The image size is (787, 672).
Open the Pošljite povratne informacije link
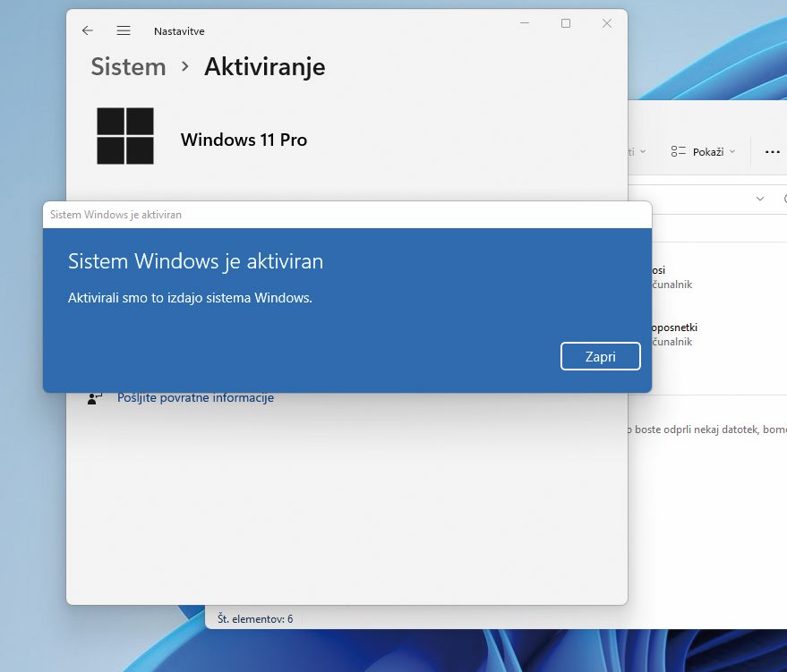coord(195,398)
